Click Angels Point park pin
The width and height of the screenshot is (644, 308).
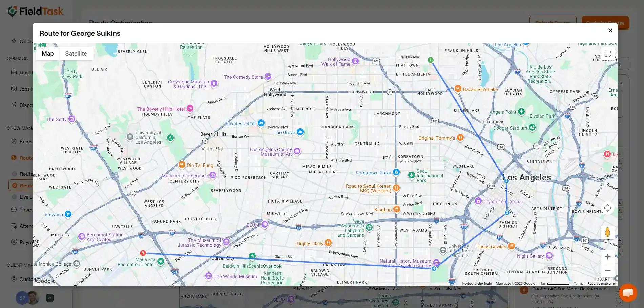click(x=521, y=111)
